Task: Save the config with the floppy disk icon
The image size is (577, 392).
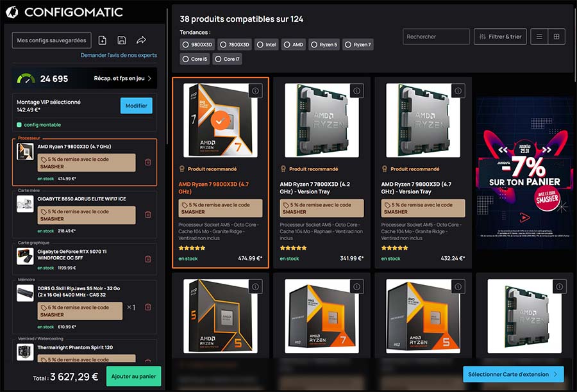Action: (122, 40)
